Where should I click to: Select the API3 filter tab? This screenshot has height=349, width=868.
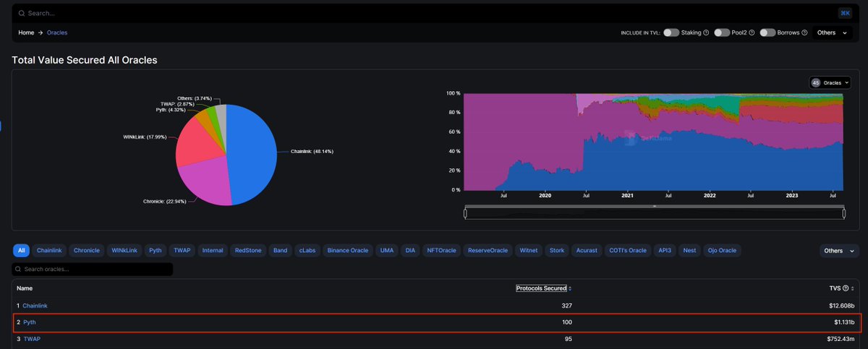665,251
